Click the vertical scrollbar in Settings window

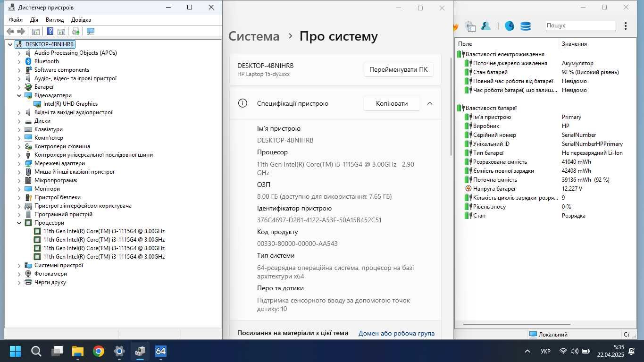coord(452,108)
